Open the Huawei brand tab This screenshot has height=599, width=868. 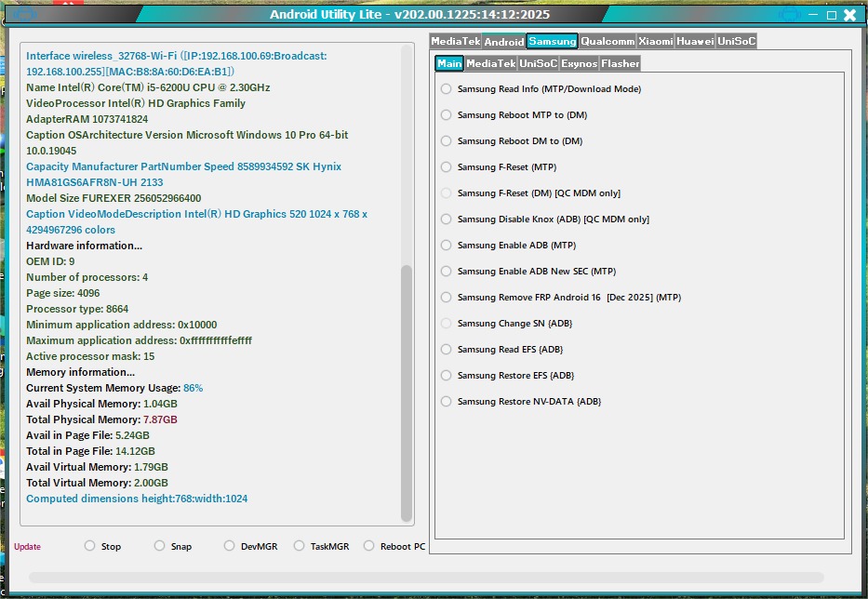tap(695, 41)
